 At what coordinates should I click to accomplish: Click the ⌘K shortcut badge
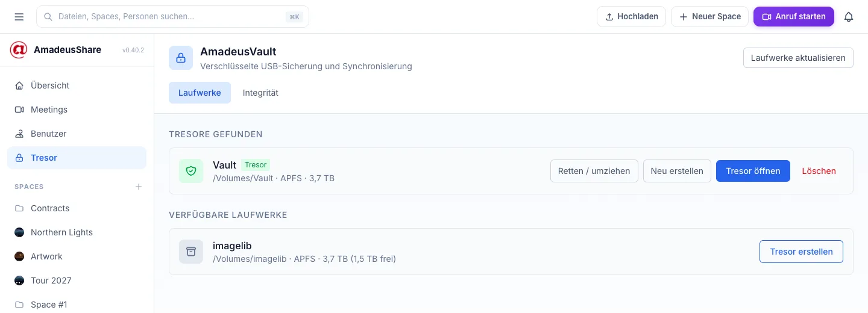[x=294, y=17]
